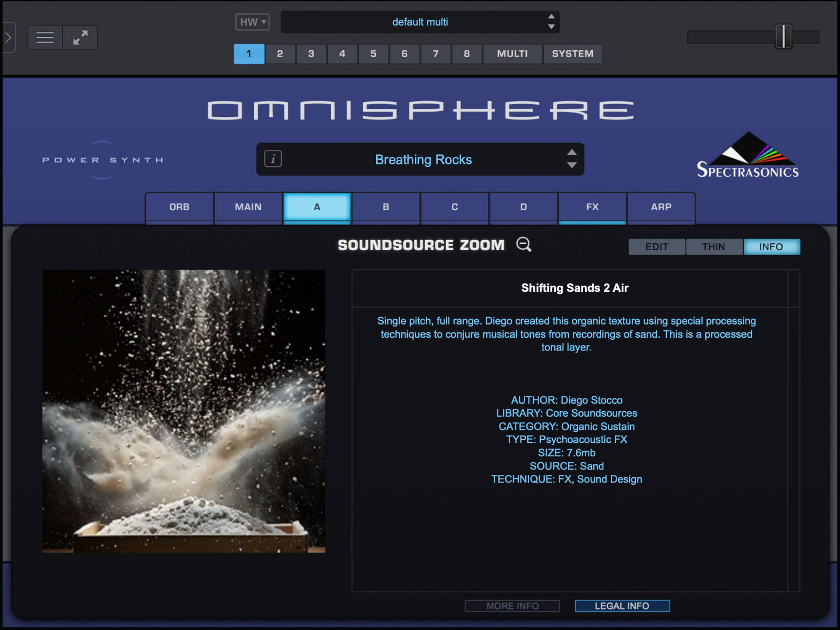Toggle THIN sample mode
The height and width of the screenshot is (630, 840).
pyautogui.click(x=714, y=247)
